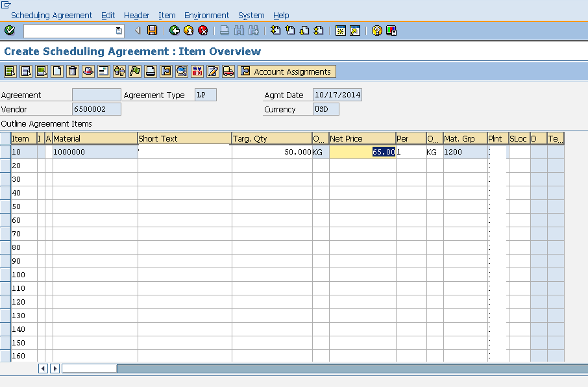The height and width of the screenshot is (387, 588).
Task: Click the green flag icon
Action: pos(135,71)
